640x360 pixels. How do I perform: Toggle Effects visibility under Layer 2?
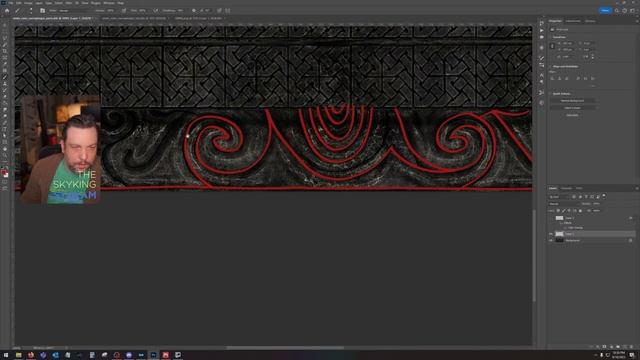[x=561, y=223]
